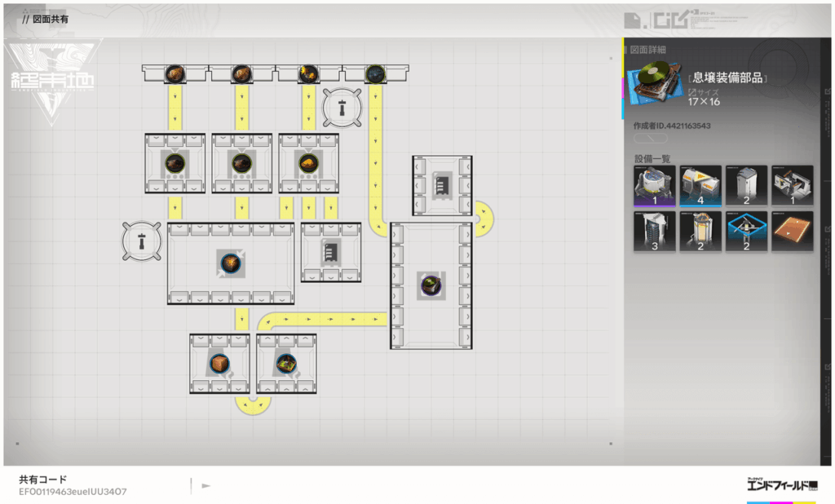Click the golden ore icon on the third top-row machine
This screenshot has width=835, height=504.
pyautogui.click(x=307, y=163)
